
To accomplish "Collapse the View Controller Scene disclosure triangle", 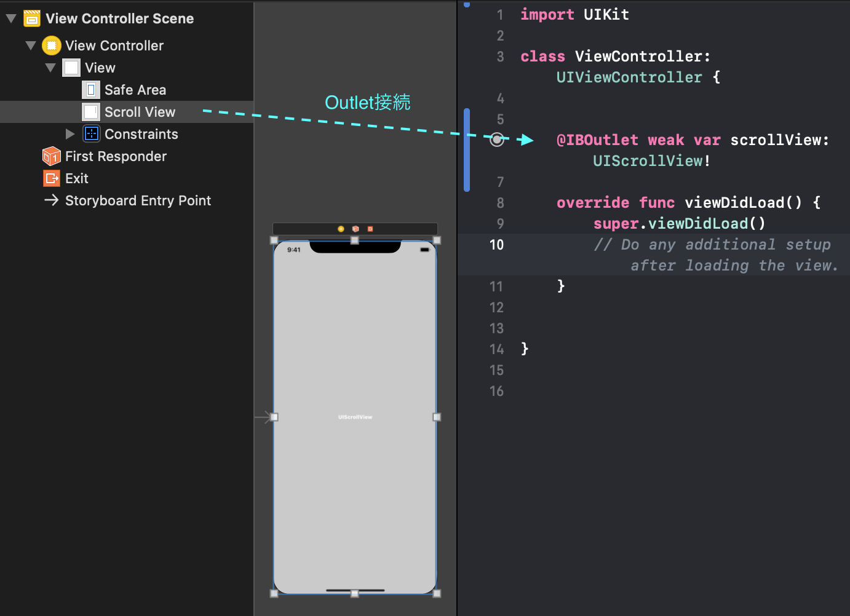I will 10,18.
